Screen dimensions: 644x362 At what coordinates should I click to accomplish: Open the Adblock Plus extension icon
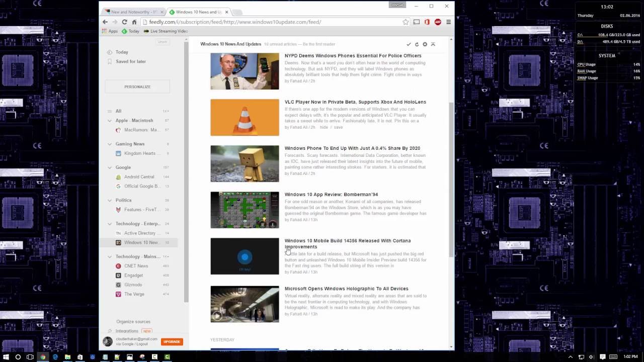[438, 22]
